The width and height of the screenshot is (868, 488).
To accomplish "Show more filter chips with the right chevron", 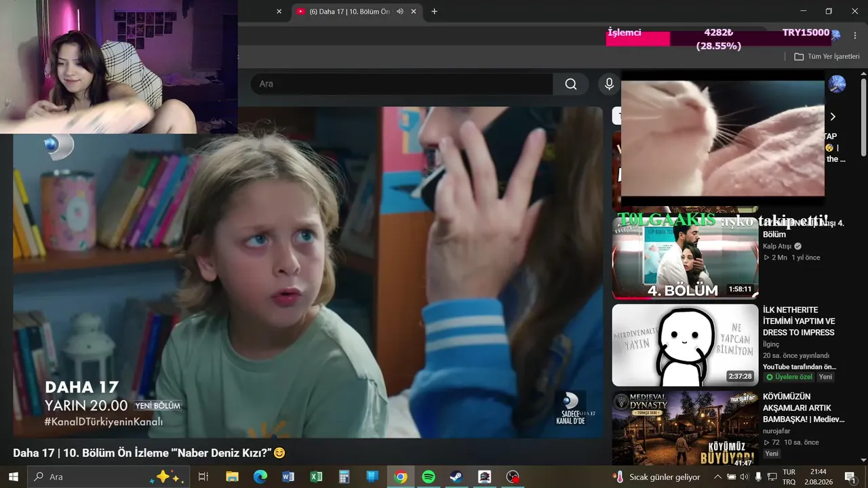I will click(x=833, y=117).
